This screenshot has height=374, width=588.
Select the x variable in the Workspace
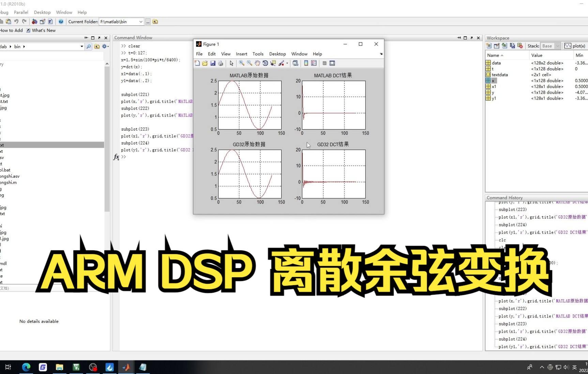pyautogui.click(x=493, y=80)
